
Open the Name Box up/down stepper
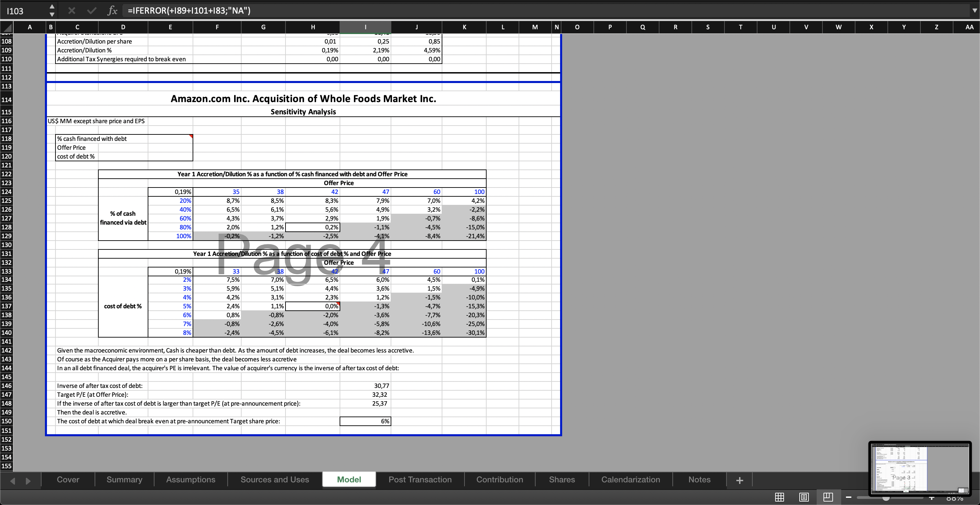pyautogui.click(x=52, y=11)
